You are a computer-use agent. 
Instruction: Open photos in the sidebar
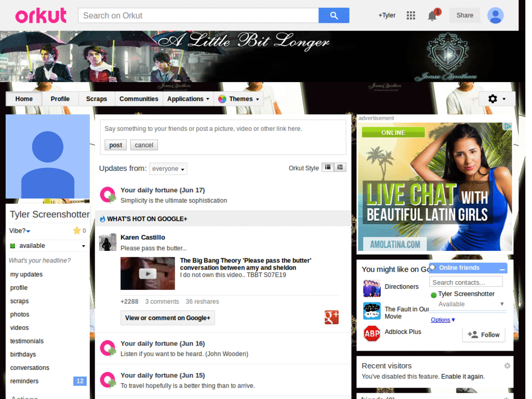click(20, 314)
